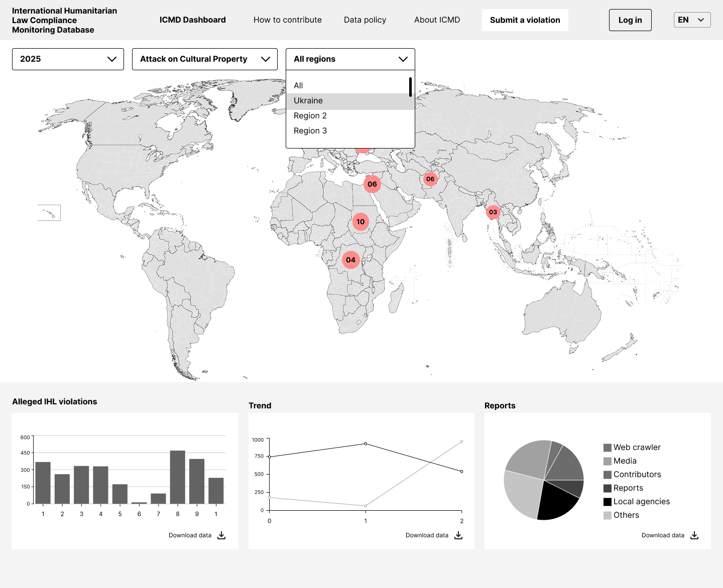Expand the EN language selector
The height and width of the screenshot is (588, 723).
[x=692, y=20]
